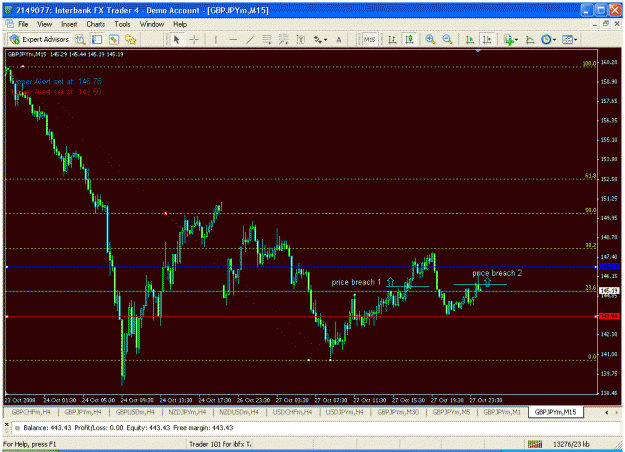Select the 'price breach 2' text label
This screenshot has width=625, height=452.
click(497, 273)
